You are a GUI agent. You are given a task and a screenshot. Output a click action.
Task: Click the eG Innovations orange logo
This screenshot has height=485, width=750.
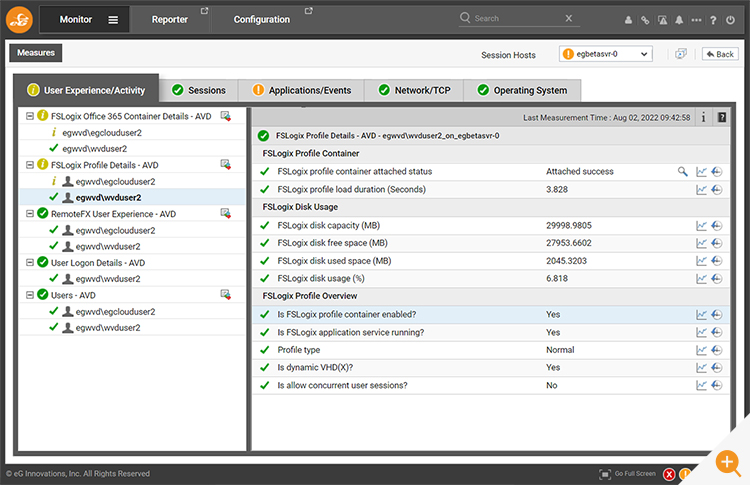click(19, 20)
